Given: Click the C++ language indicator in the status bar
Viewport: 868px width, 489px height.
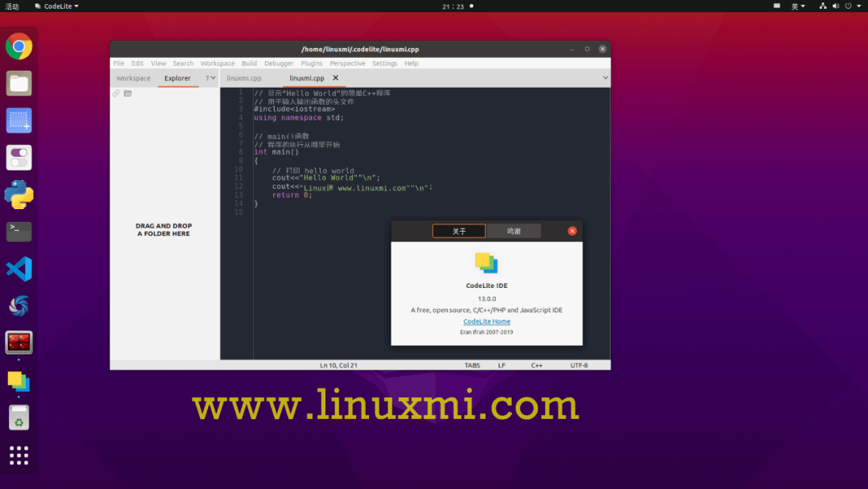Looking at the screenshot, I should tap(536, 364).
